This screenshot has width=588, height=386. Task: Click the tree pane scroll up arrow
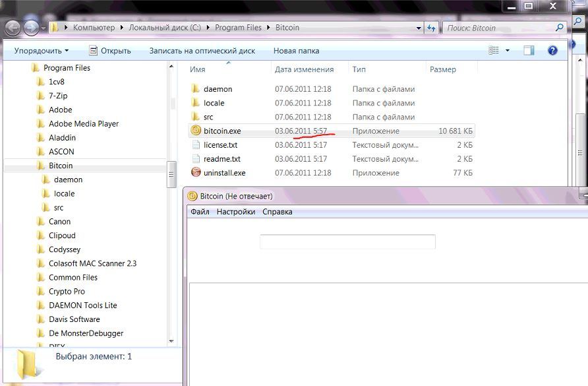tap(171, 67)
